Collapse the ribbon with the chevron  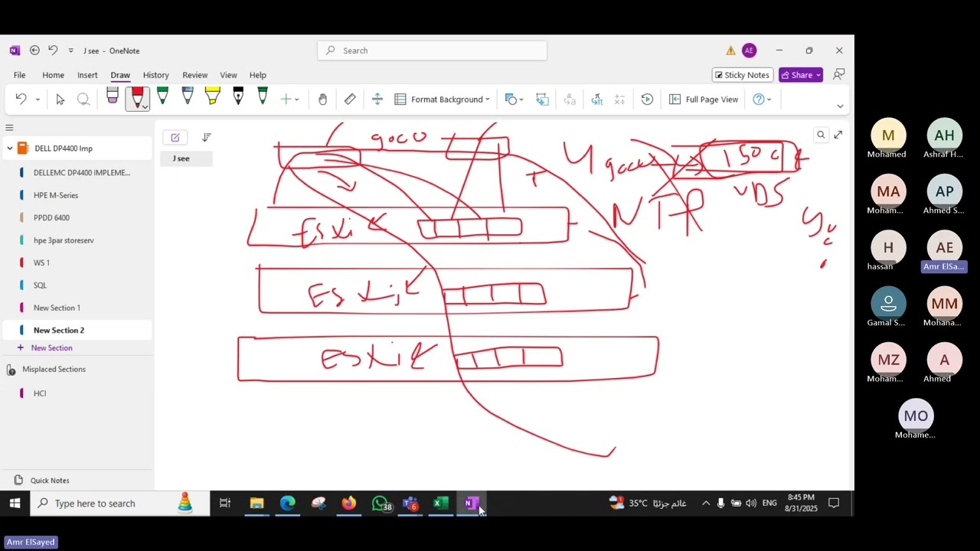[840, 106]
